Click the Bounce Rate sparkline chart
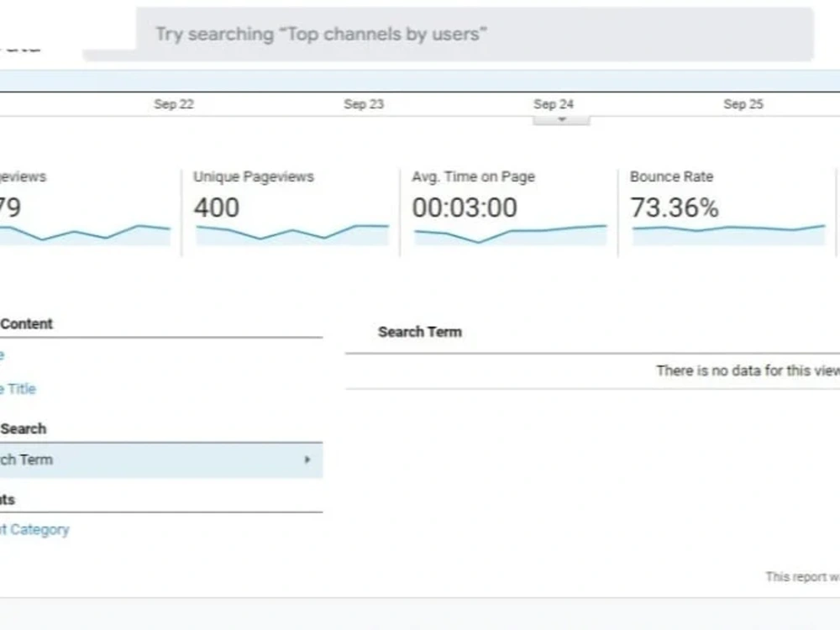Image resolution: width=840 pixels, height=630 pixels. [x=728, y=234]
